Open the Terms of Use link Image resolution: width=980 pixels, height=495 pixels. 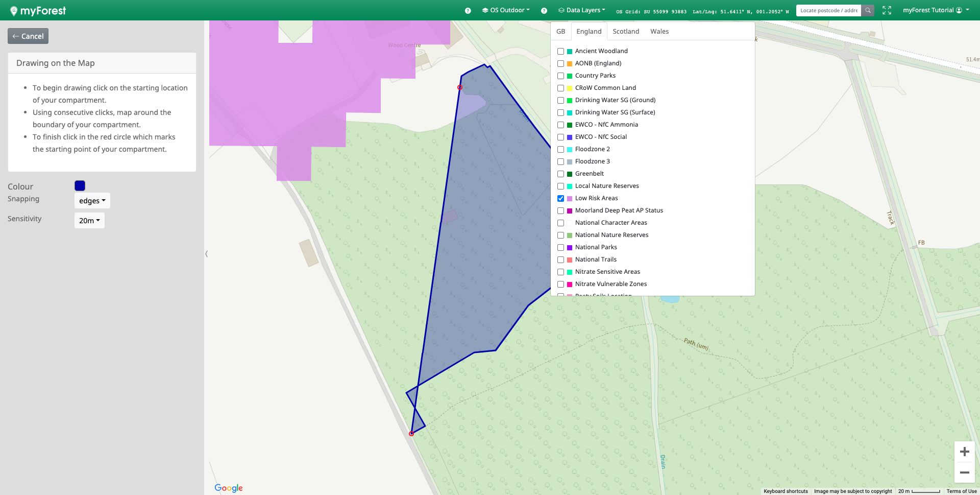click(961, 491)
